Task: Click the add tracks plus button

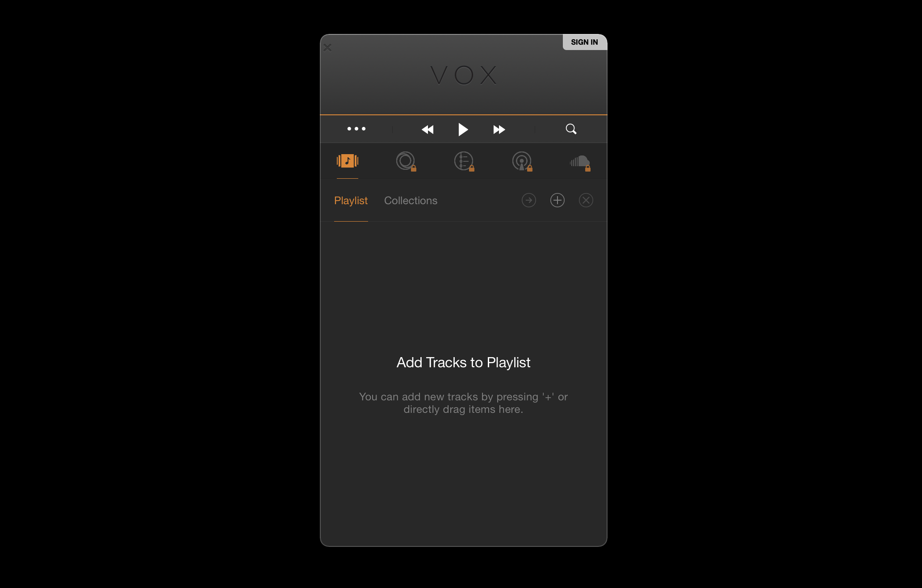Action: [x=558, y=200]
